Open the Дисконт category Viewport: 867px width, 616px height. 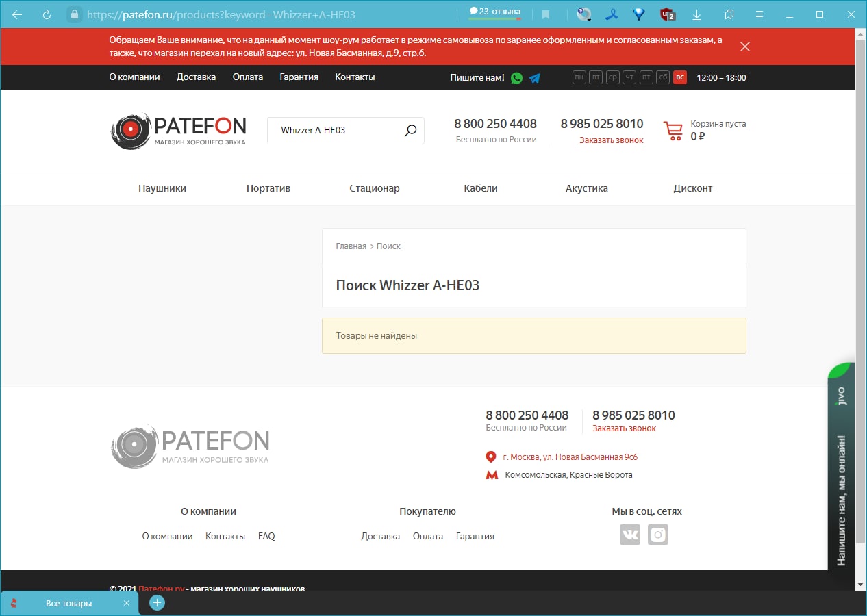693,188
